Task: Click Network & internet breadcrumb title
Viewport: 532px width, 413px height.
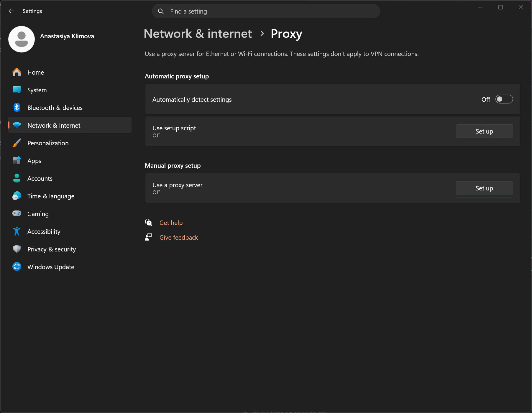Action: pyautogui.click(x=198, y=34)
